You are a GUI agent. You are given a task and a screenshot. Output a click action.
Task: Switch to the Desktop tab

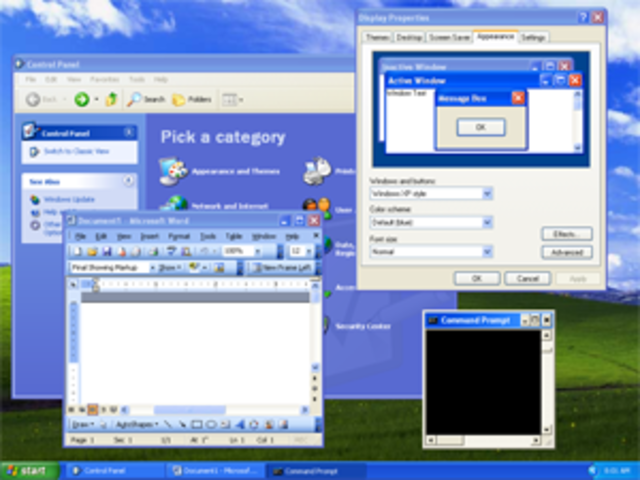(409, 38)
